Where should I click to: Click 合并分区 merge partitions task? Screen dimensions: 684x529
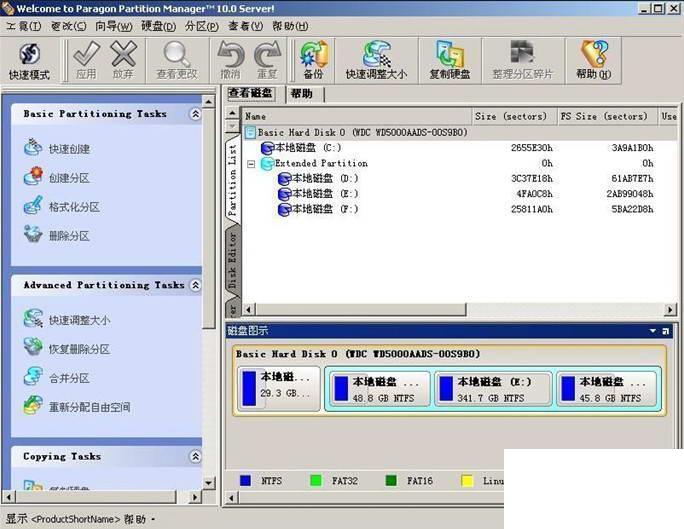(x=57, y=378)
